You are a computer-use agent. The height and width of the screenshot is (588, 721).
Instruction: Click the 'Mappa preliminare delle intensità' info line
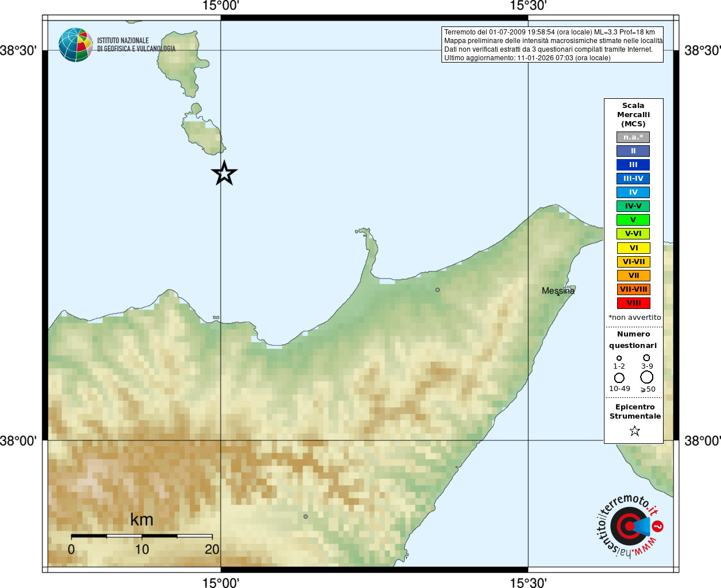click(553, 41)
